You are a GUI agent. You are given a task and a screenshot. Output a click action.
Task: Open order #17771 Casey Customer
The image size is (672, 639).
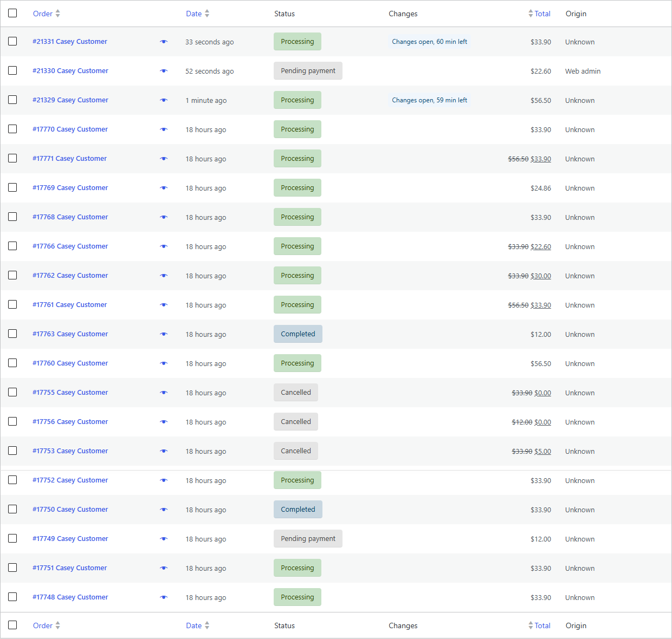coord(69,159)
